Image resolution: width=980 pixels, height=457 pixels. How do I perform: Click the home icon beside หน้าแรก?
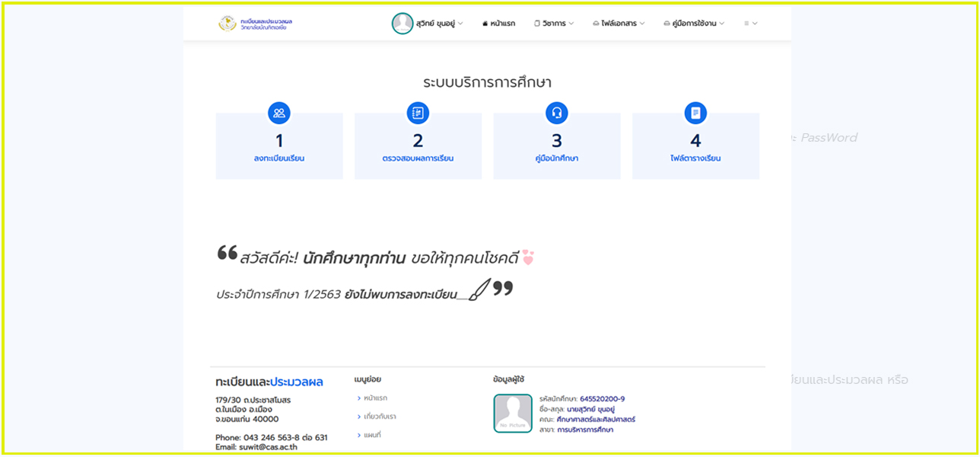coord(485,24)
